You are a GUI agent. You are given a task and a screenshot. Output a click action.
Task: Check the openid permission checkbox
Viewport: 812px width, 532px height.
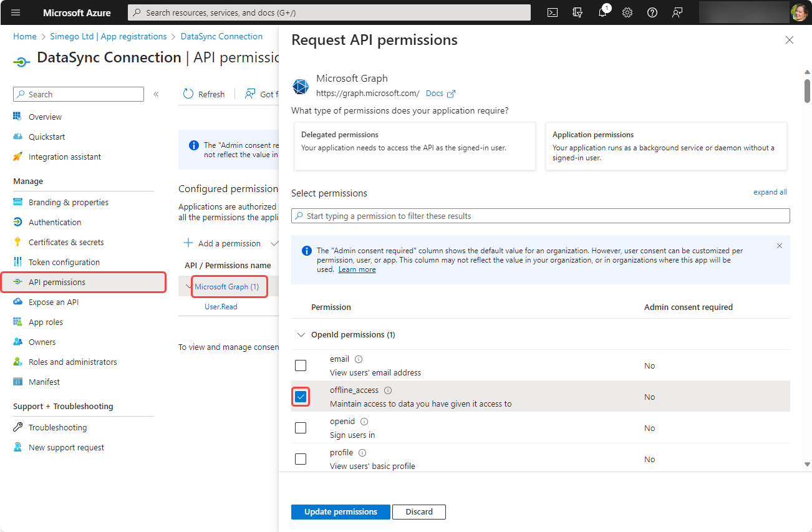click(x=301, y=428)
